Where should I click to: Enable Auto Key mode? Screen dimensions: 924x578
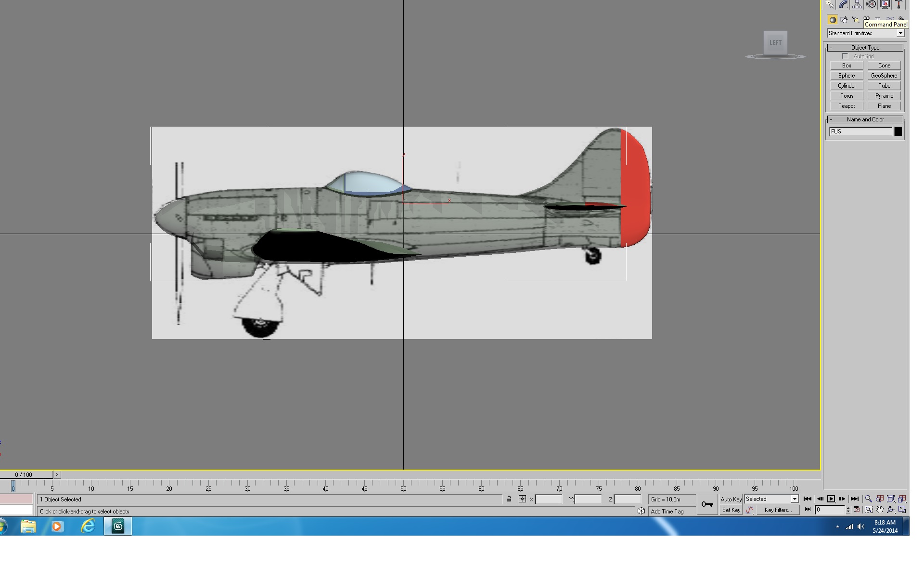tap(731, 499)
